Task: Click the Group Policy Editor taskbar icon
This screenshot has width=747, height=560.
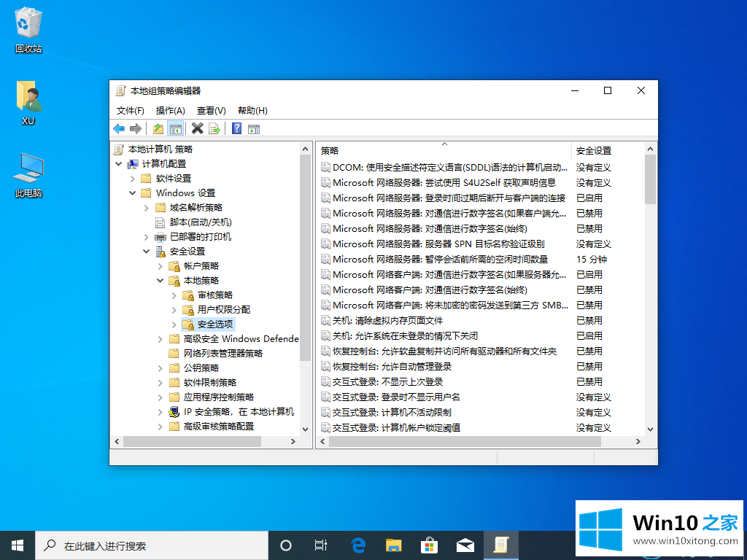Action: [500, 545]
